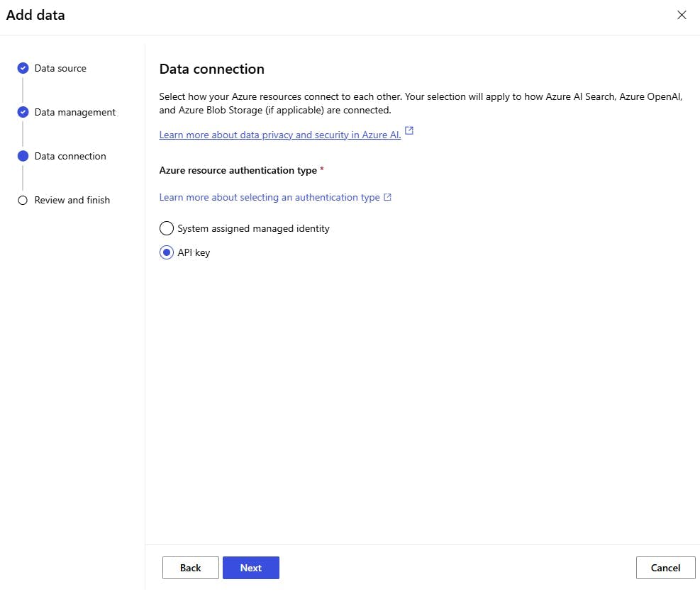The height and width of the screenshot is (594, 700).
Task: Click the 'Azure resource authentication type' field label
Action: click(x=238, y=170)
